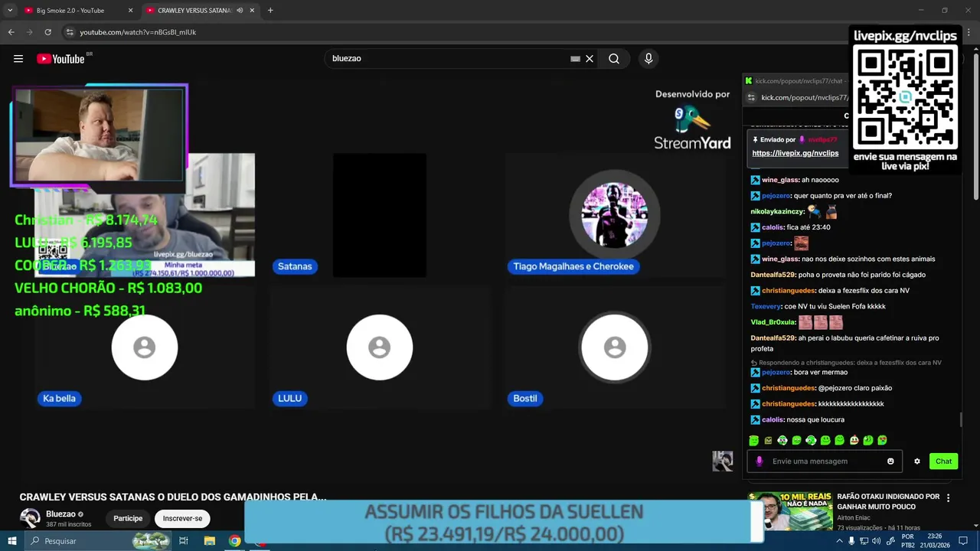Click the nikolaykazinczy username in chat

pyautogui.click(x=776, y=211)
